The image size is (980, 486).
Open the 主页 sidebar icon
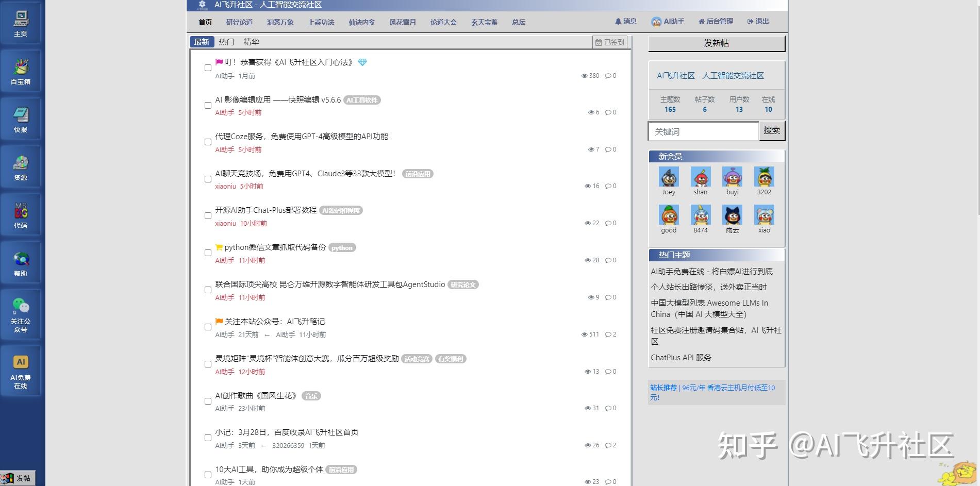[21, 23]
